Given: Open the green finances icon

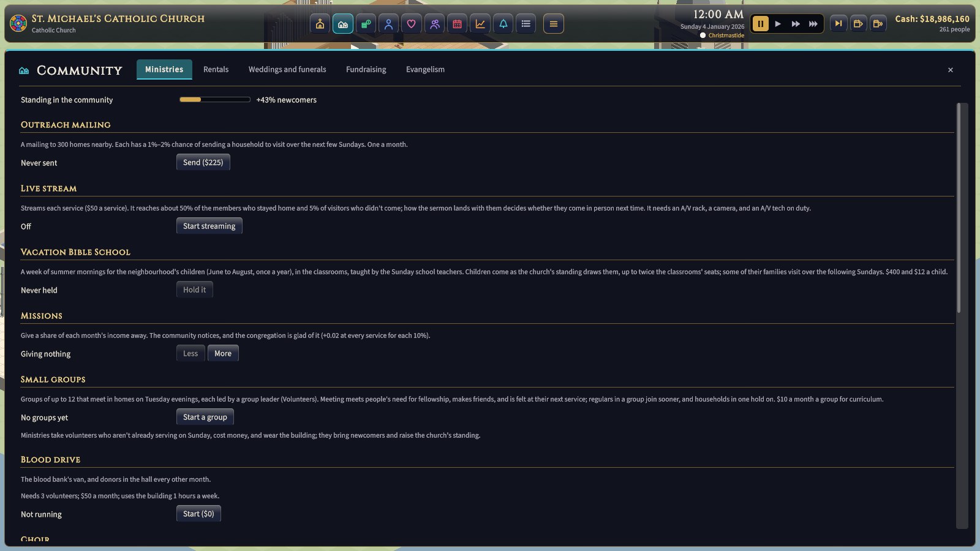Looking at the screenshot, I should [366, 24].
